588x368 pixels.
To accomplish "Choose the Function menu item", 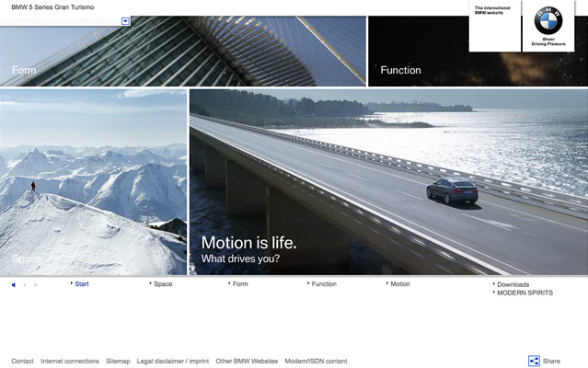I will click(324, 284).
